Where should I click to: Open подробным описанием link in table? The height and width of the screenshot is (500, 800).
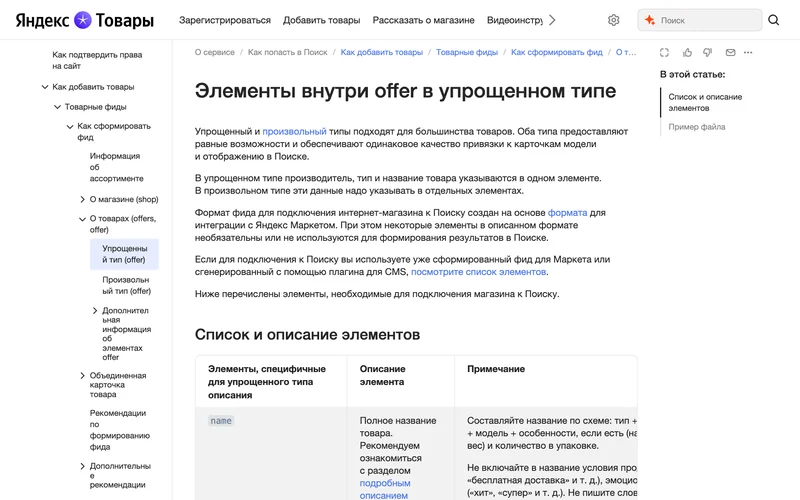(385, 489)
